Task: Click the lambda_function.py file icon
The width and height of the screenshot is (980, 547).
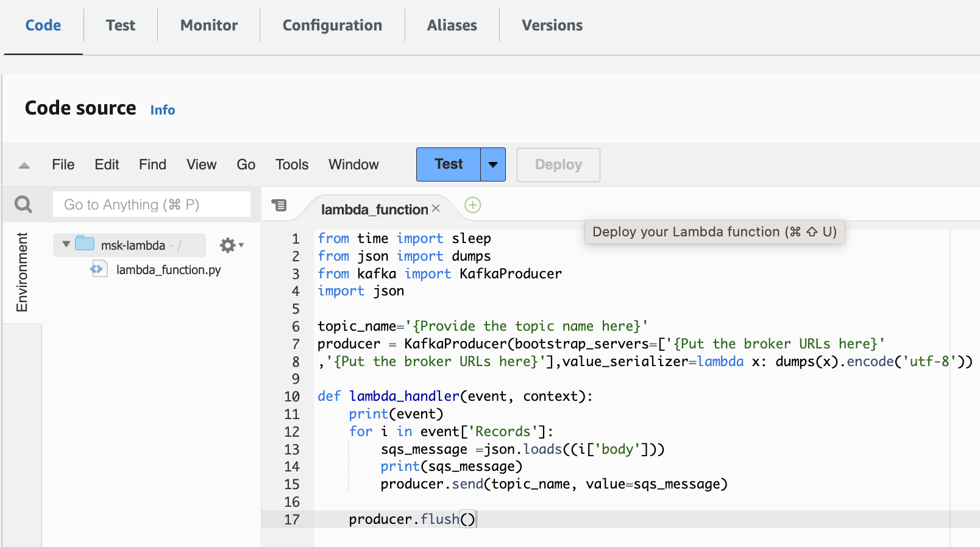Action: 98,269
